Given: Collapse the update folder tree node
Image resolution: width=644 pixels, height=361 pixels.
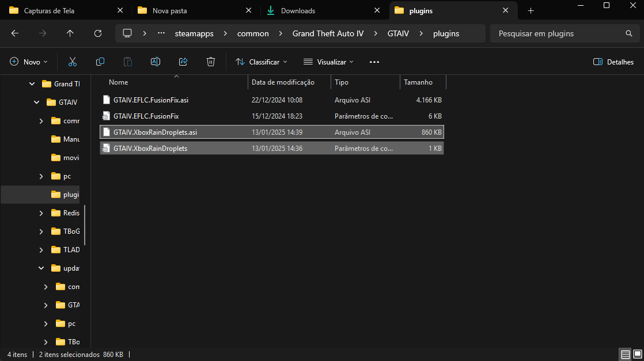Looking at the screenshot, I should 41,268.
